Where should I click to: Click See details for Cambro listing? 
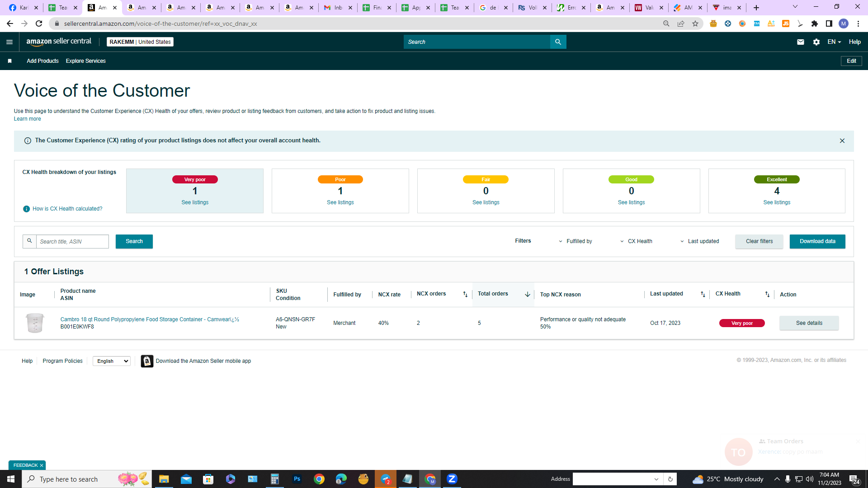pyautogui.click(x=809, y=323)
